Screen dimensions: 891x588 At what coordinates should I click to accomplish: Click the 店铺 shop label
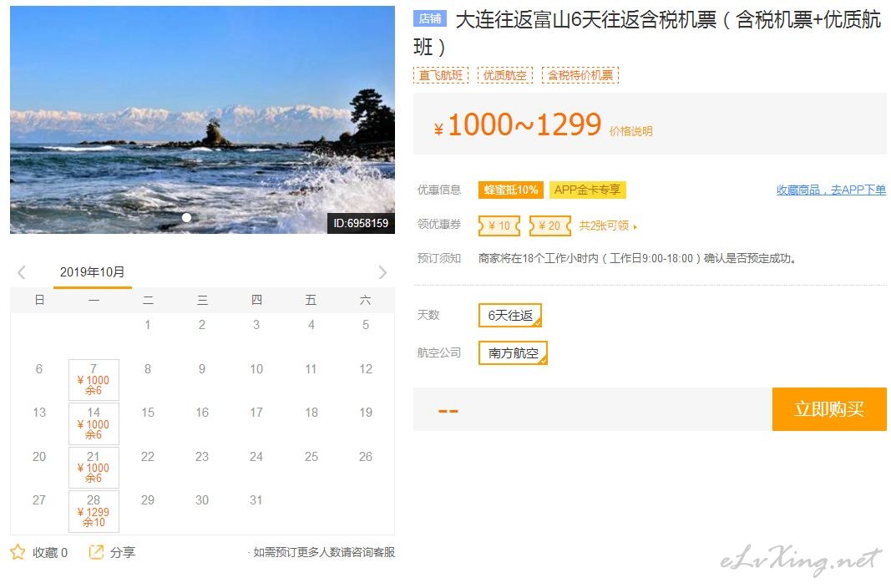click(x=429, y=18)
